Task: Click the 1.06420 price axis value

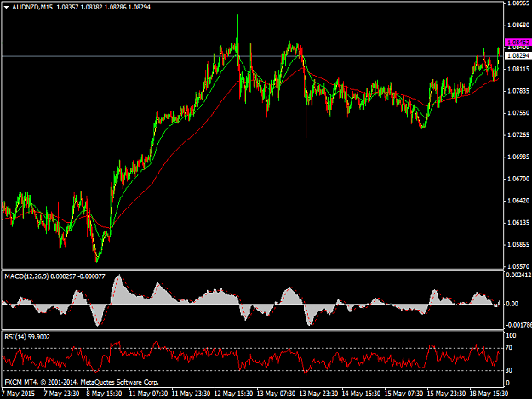Action: coord(518,201)
